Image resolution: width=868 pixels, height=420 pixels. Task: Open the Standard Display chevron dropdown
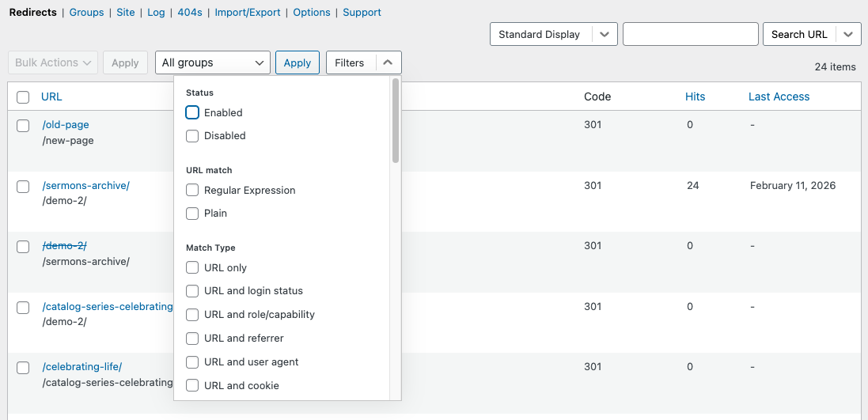point(605,35)
